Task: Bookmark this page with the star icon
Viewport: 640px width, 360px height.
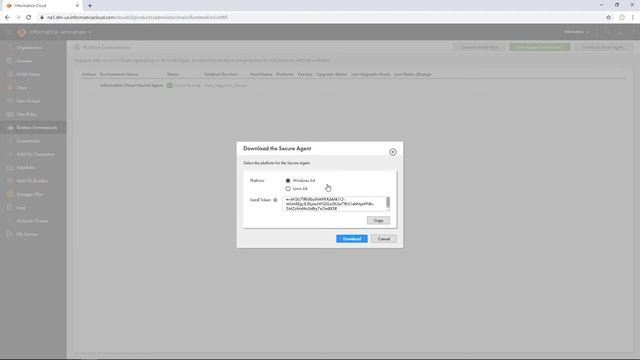Action: tap(609, 18)
